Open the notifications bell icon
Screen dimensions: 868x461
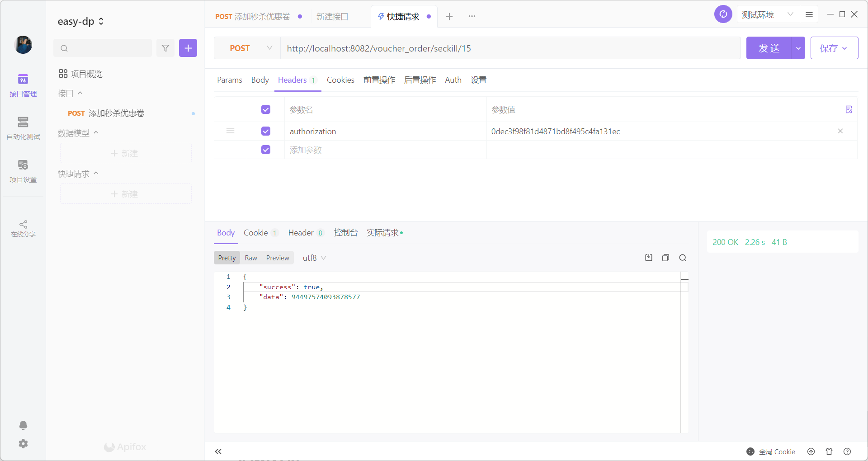coord(23,425)
